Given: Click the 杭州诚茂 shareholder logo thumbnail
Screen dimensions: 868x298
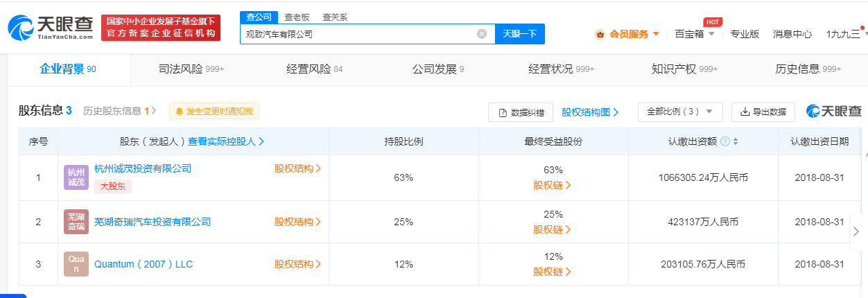Looking at the screenshot, I should 76,177.
